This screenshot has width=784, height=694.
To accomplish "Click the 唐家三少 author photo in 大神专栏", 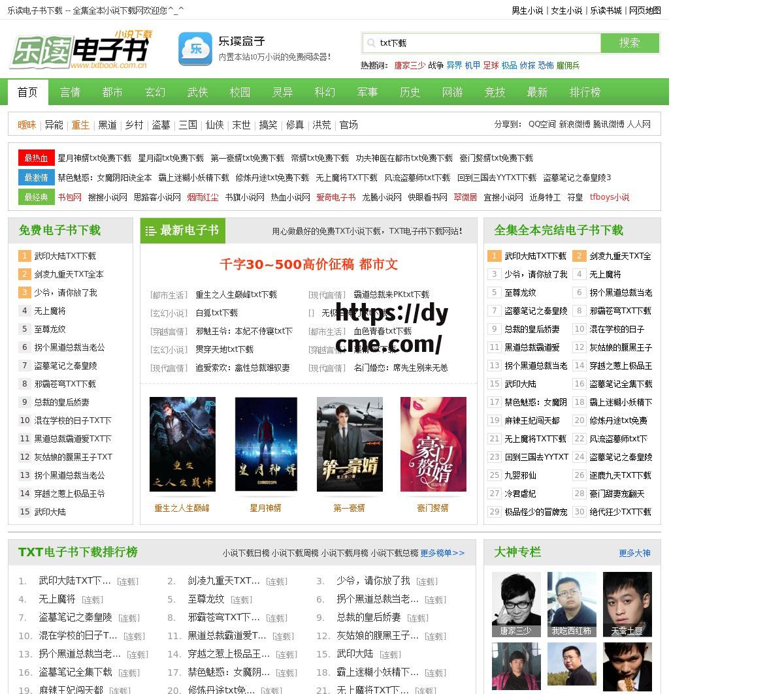I will [x=516, y=604].
